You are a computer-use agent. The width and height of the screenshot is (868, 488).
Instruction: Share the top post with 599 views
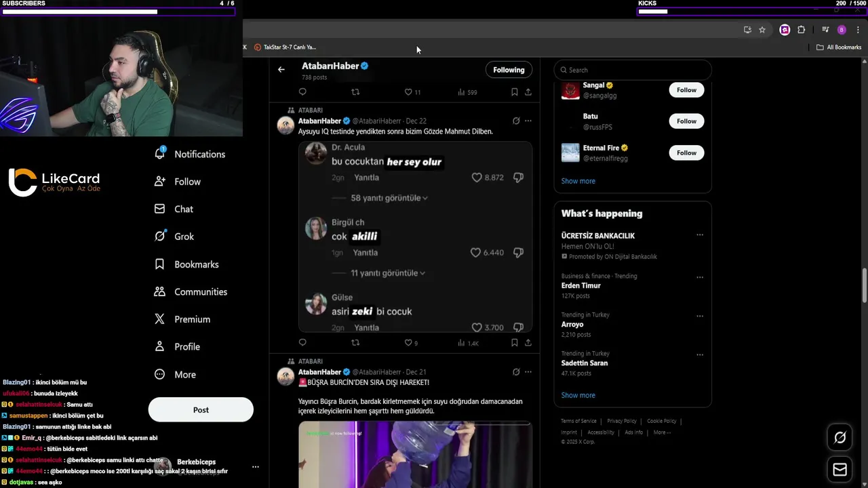[x=528, y=92]
